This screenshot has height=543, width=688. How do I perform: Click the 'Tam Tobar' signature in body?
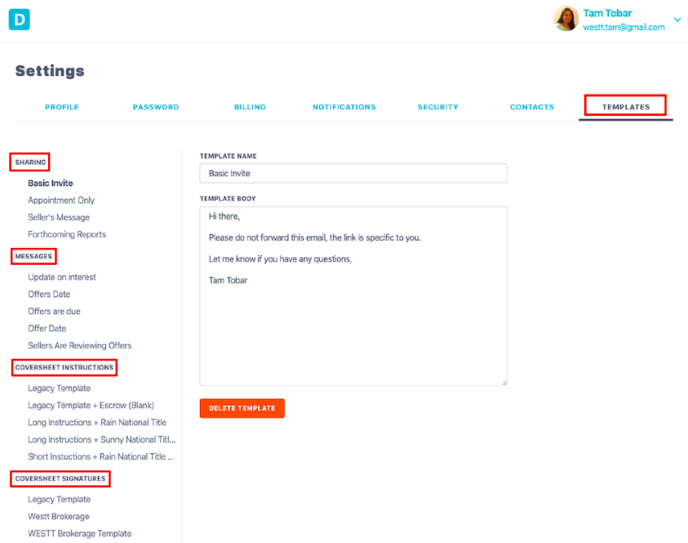[228, 280]
